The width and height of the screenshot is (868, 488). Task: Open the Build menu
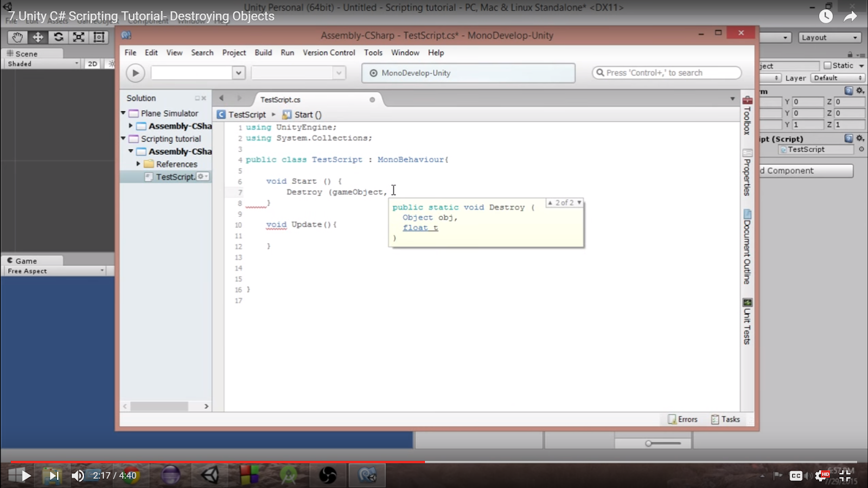263,53
